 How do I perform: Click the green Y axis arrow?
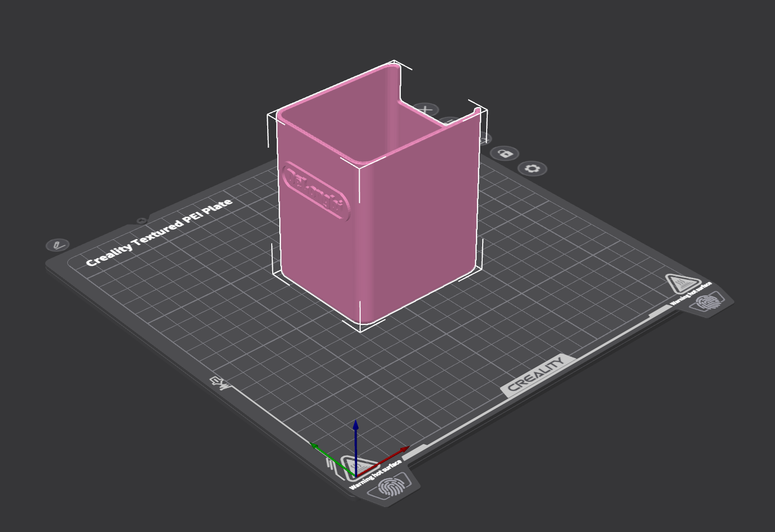pos(333,459)
